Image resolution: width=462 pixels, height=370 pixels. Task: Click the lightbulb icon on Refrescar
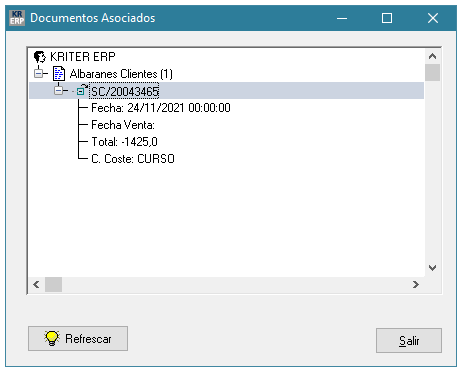(52, 338)
